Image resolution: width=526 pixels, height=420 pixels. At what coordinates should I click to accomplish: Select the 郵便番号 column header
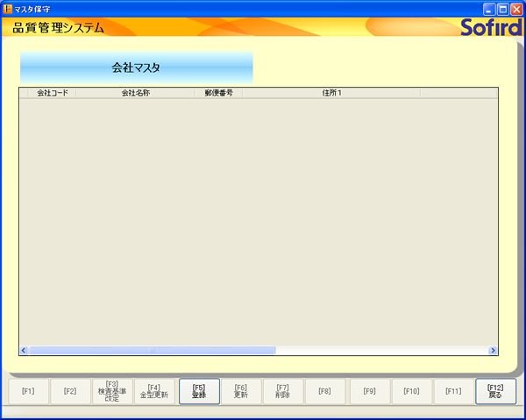tap(218, 92)
